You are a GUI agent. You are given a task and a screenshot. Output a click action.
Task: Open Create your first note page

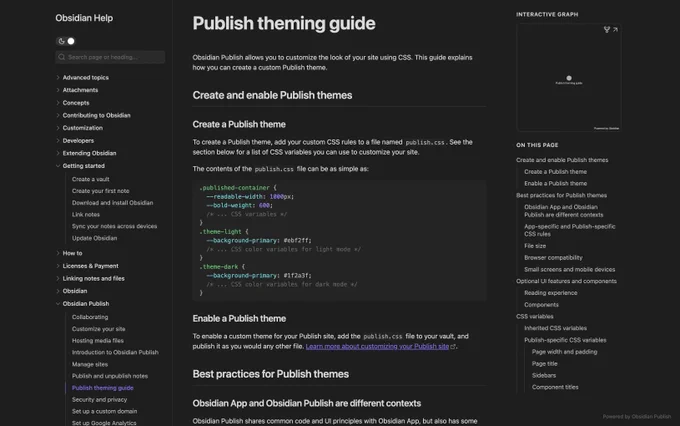[x=101, y=191]
